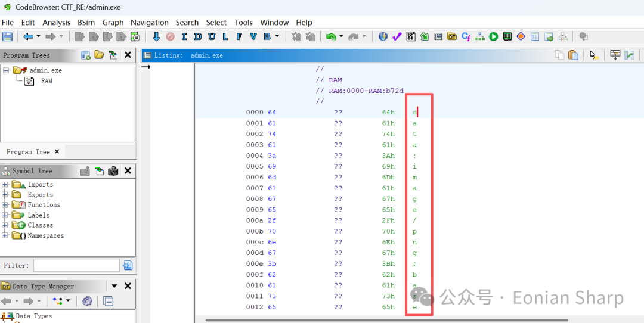Viewport: 644px width, 323px height.
Task: Open the Window menu
Action: 274,23
